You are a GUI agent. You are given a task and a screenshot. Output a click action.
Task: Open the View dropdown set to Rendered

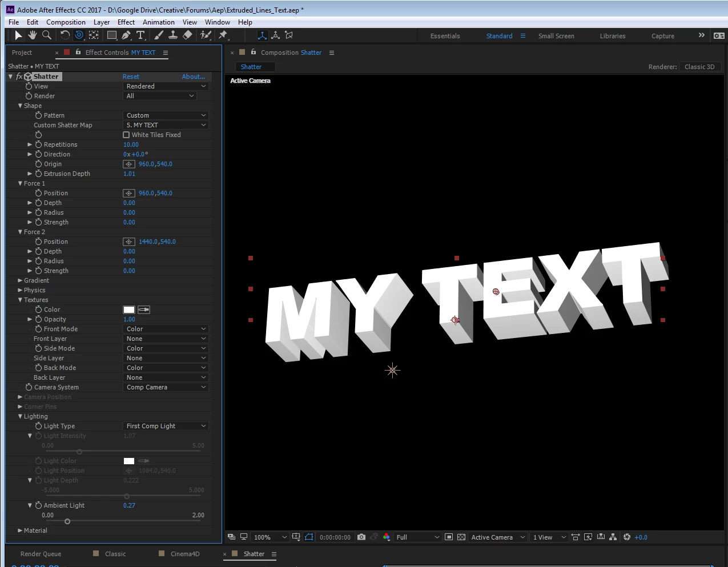[x=166, y=86]
